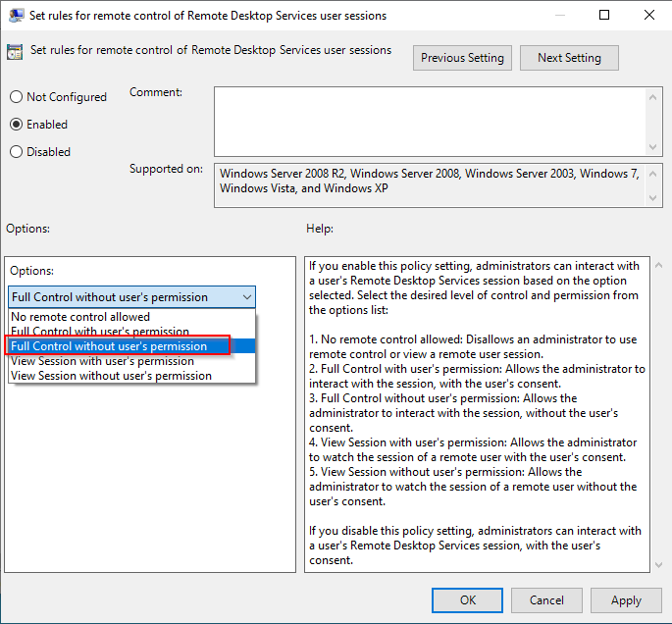Image resolution: width=672 pixels, height=624 pixels.
Task: Click the policy setting icon beside the heading
Action: tap(16, 52)
